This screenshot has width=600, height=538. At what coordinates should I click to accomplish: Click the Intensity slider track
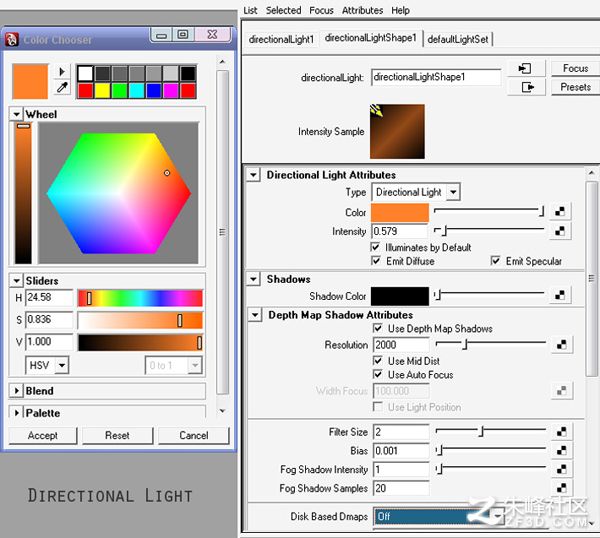click(x=490, y=230)
